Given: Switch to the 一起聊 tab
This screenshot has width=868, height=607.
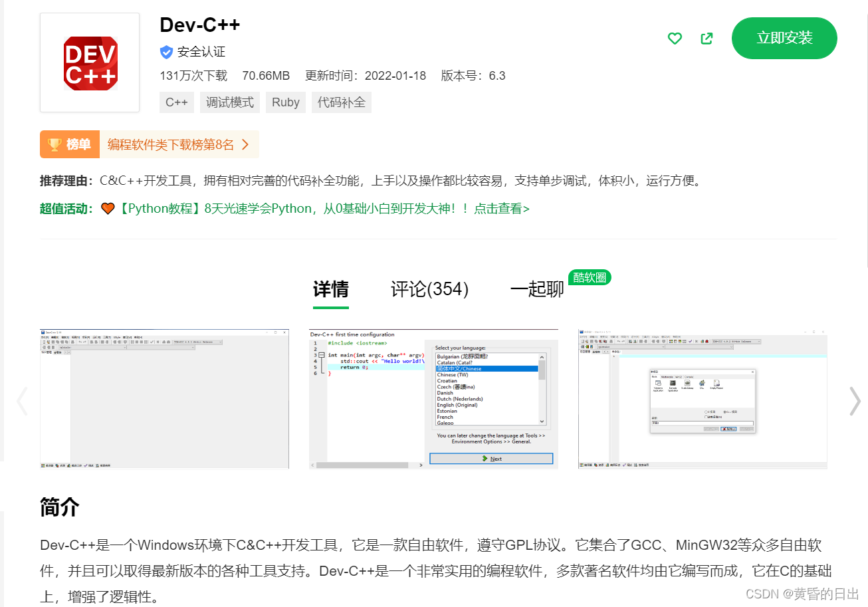Looking at the screenshot, I should [x=537, y=289].
